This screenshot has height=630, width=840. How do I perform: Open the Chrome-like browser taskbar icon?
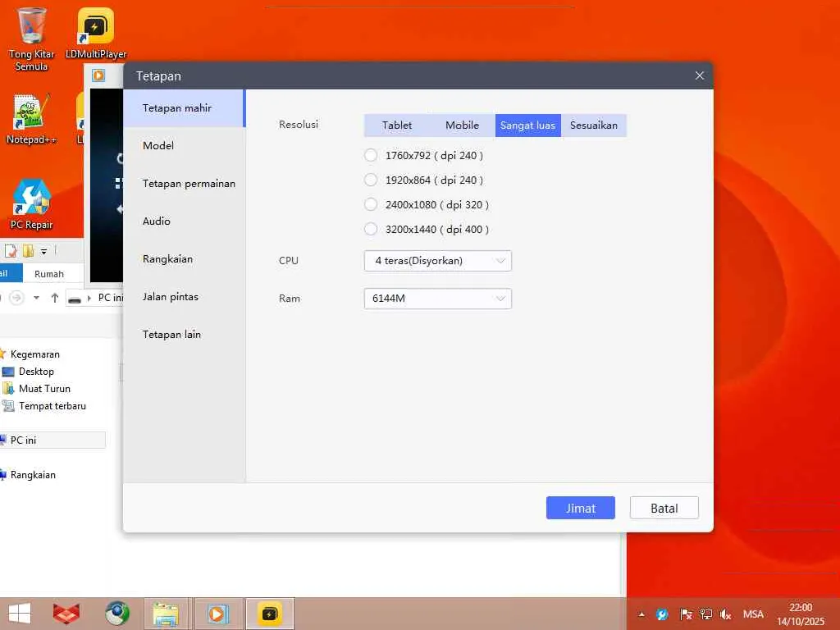116,614
